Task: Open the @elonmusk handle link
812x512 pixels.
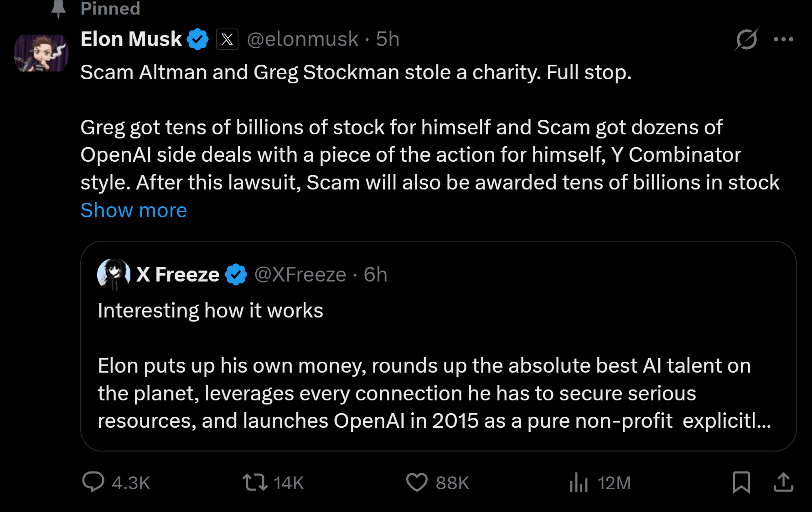Action: click(x=303, y=39)
